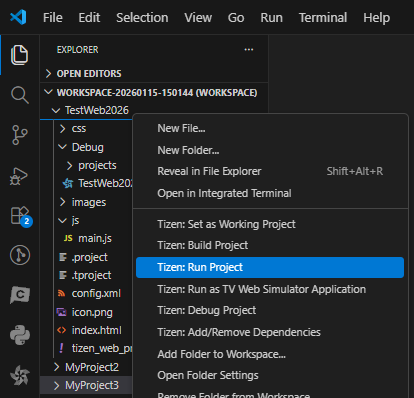Open the Tizen pinwheel activity icon
The height and width of the screenshot is (398, 414).
[20, 375]
